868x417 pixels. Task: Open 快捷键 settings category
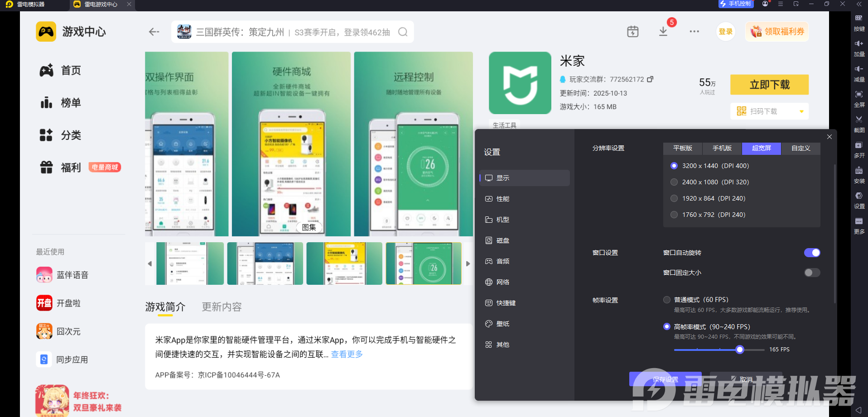[x=525, y=303]
